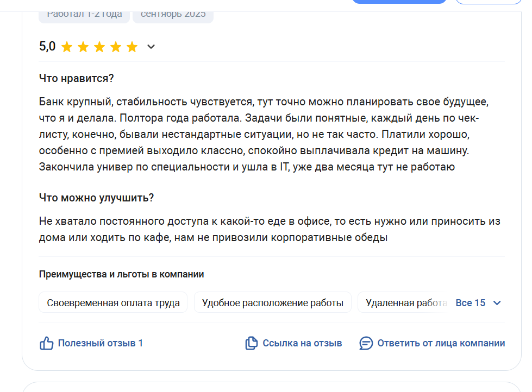The width and height of the screenshot is (532, 392).
Task: Click the "Удаленная работа" benefit chip
Action: (405, 303)
